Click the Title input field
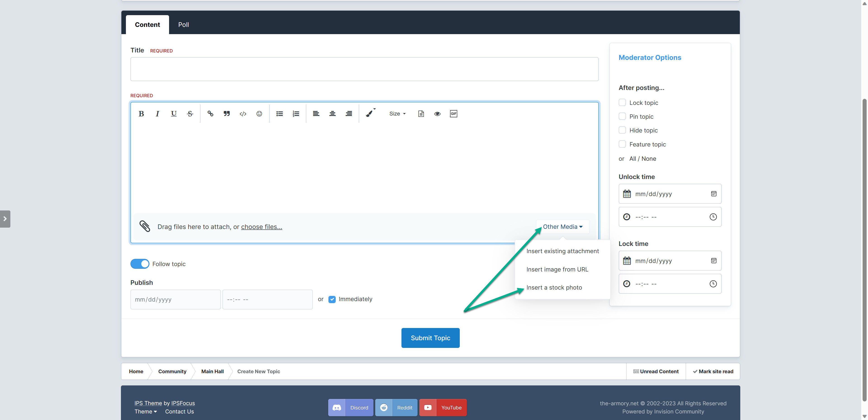 click(364, 69)
